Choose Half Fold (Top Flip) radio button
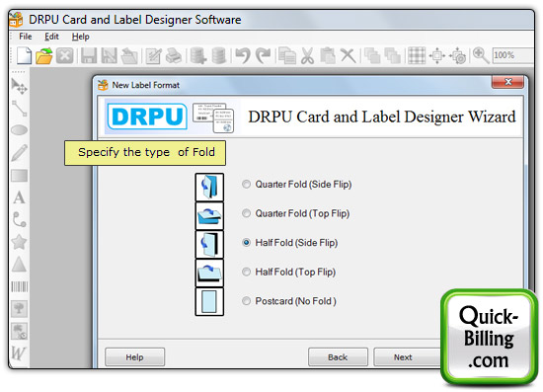 (246, 272)
